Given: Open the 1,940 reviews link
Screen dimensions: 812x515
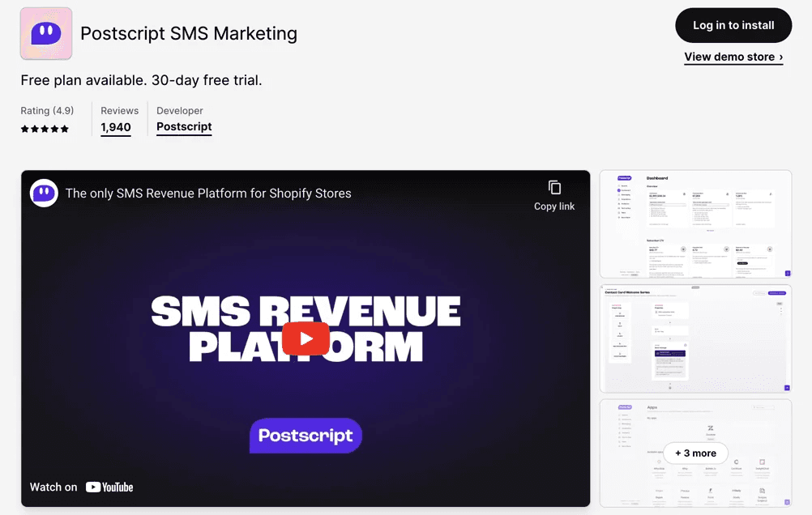Looking at the screenshot, I should [x=116, y=127].
